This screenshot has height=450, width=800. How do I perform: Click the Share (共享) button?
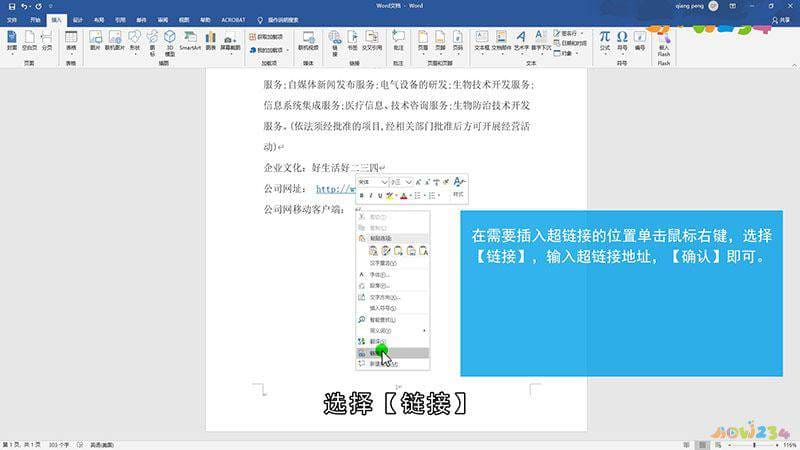781,20
